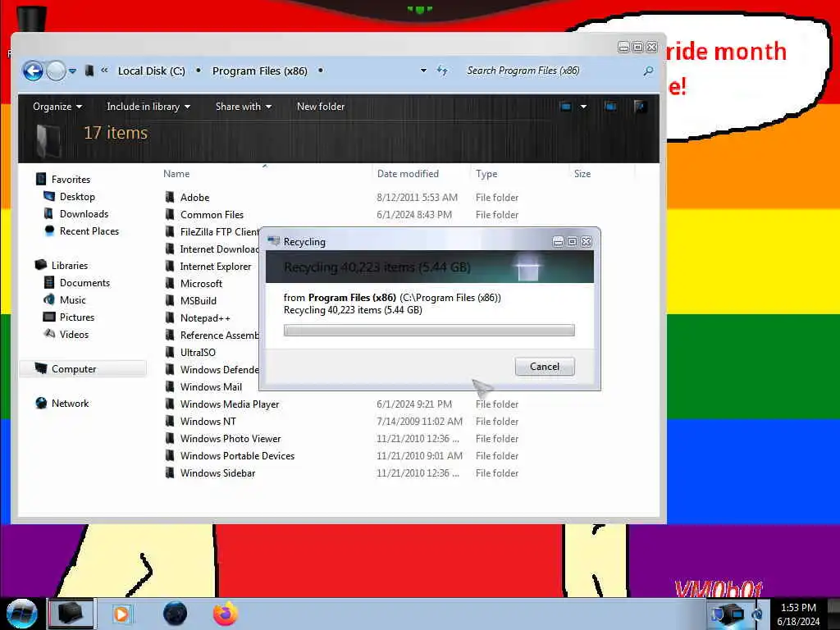Select the Windows NT folder
Screen dimensions: 840x630
208,421
